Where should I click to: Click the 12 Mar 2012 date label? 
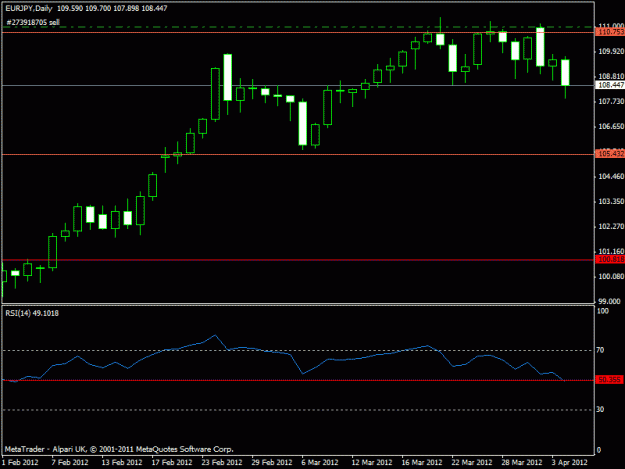(372, 462)
